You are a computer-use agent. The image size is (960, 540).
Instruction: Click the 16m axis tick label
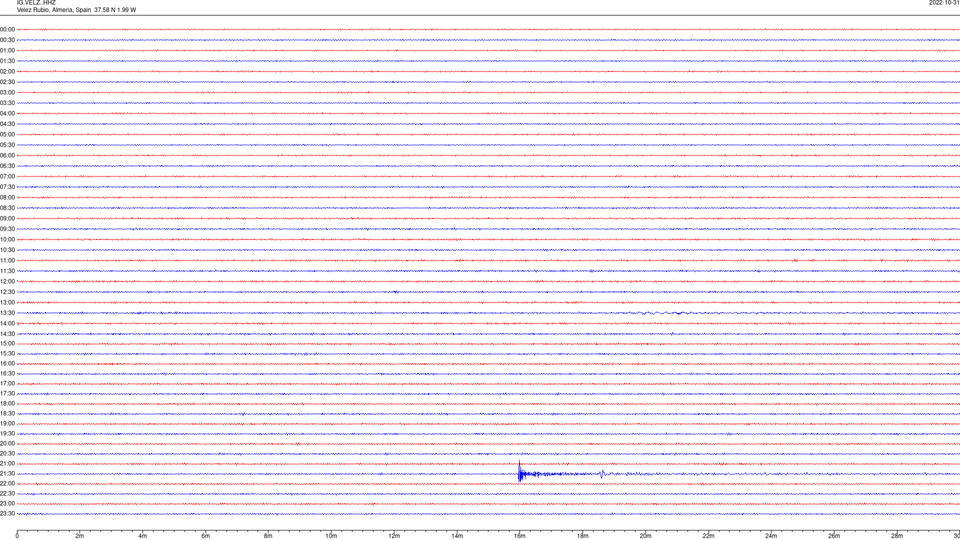click(x=520, y=536)
